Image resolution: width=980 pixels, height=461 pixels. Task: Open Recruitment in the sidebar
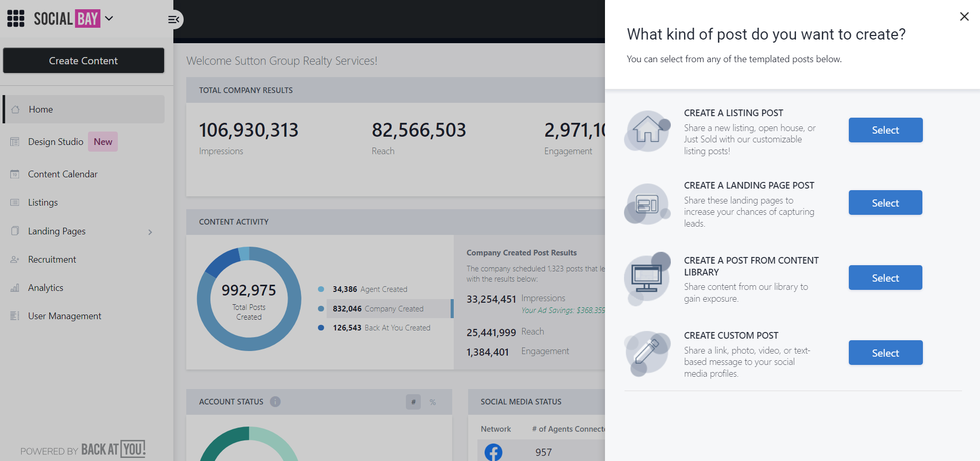pos(52,260)
